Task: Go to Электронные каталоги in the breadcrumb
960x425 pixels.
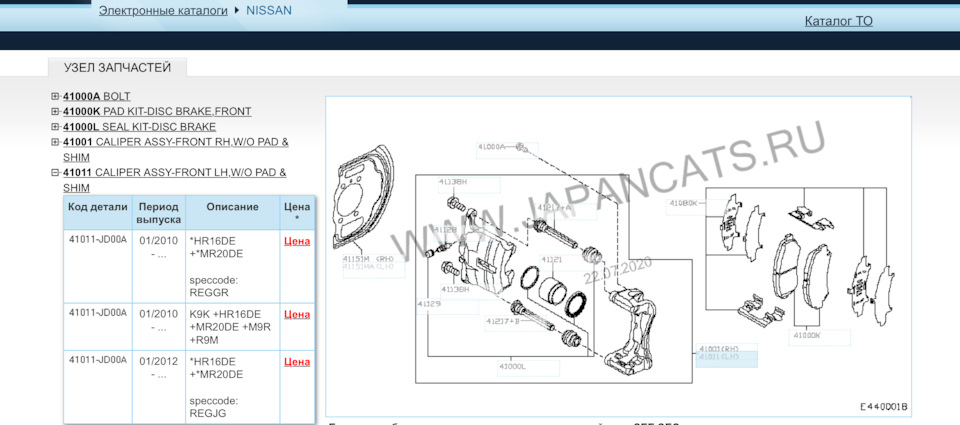Action: [x=163, y=11]
